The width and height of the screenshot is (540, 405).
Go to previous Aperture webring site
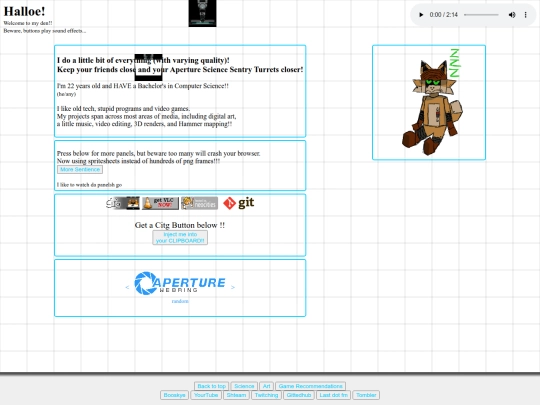(x=127, y=287)
